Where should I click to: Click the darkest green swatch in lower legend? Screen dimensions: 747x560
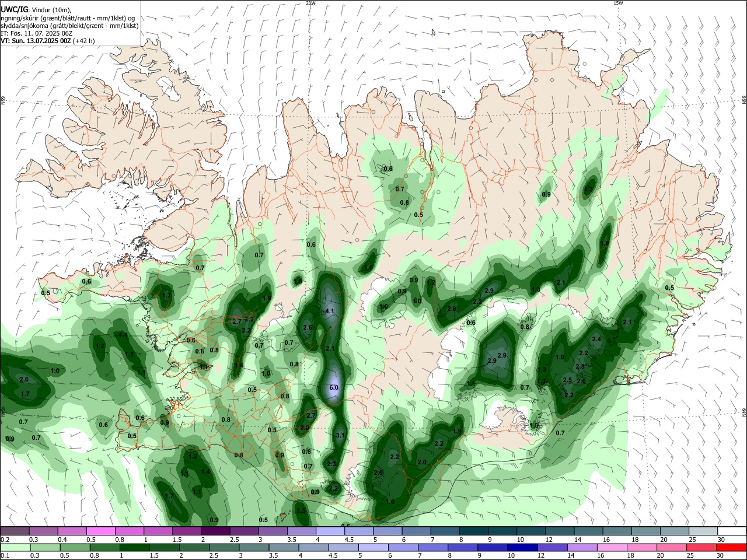point(134,547)
